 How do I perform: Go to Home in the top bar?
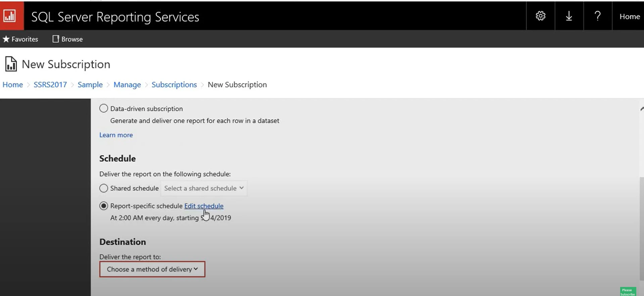pyautogui.click(x=629, y=16)
